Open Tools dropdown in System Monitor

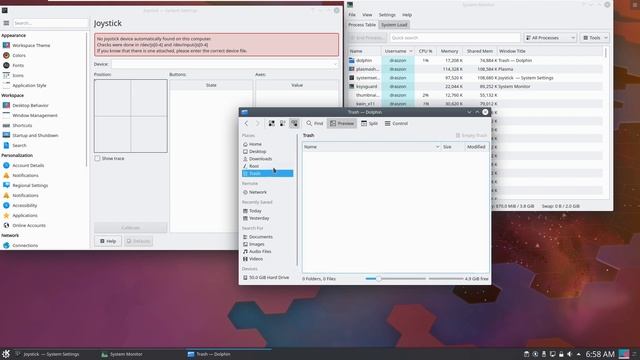tap(595, 38)
